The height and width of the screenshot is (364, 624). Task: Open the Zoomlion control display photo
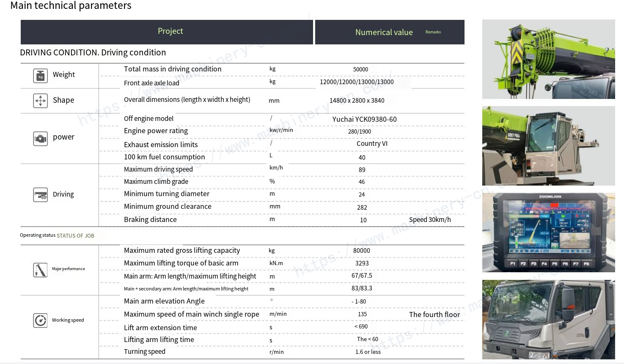point(549,233)
